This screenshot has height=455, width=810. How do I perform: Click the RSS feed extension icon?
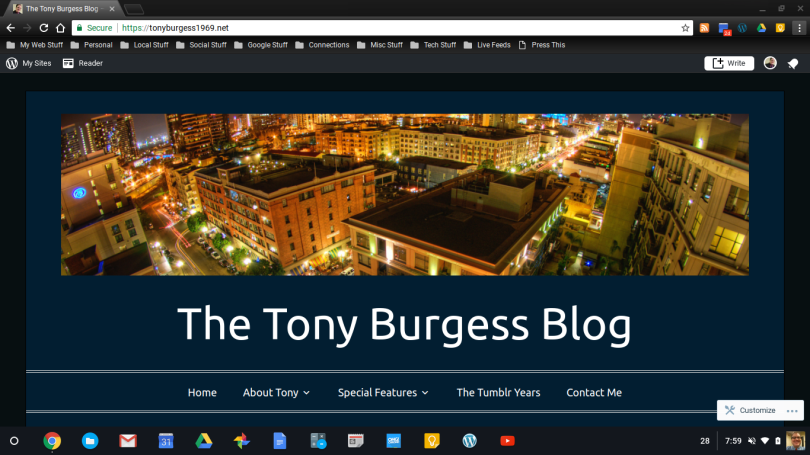[x=704, y=28]
